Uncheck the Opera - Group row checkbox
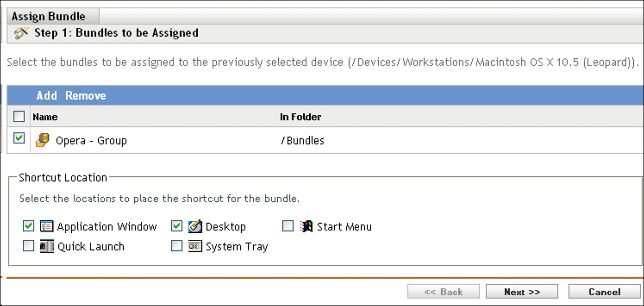The width and height of the screenshot is (644, 306). coord(19,138)
